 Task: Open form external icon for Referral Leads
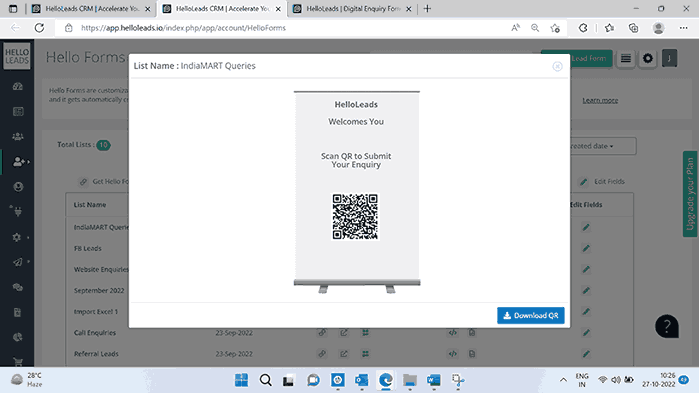(x=344, y=354)
